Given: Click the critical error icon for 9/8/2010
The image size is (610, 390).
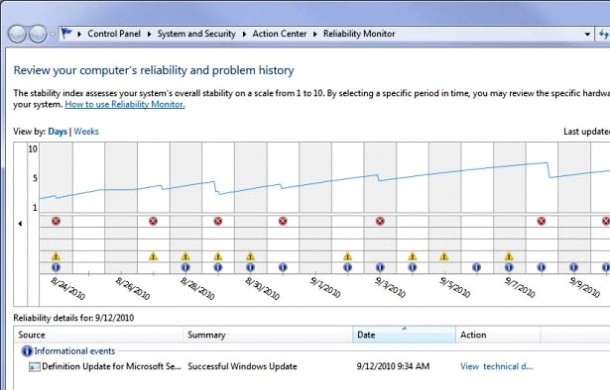Looking at the screenshot, I should coord(541,221).
